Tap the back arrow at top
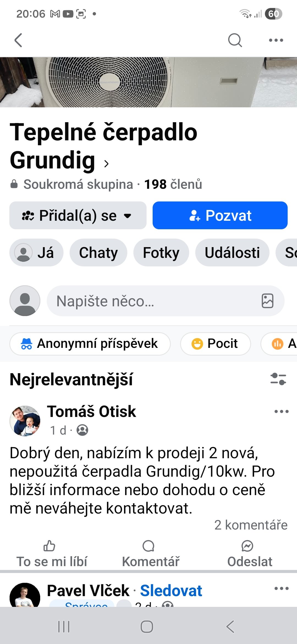297x644 pixels. (x=18, y=40)
